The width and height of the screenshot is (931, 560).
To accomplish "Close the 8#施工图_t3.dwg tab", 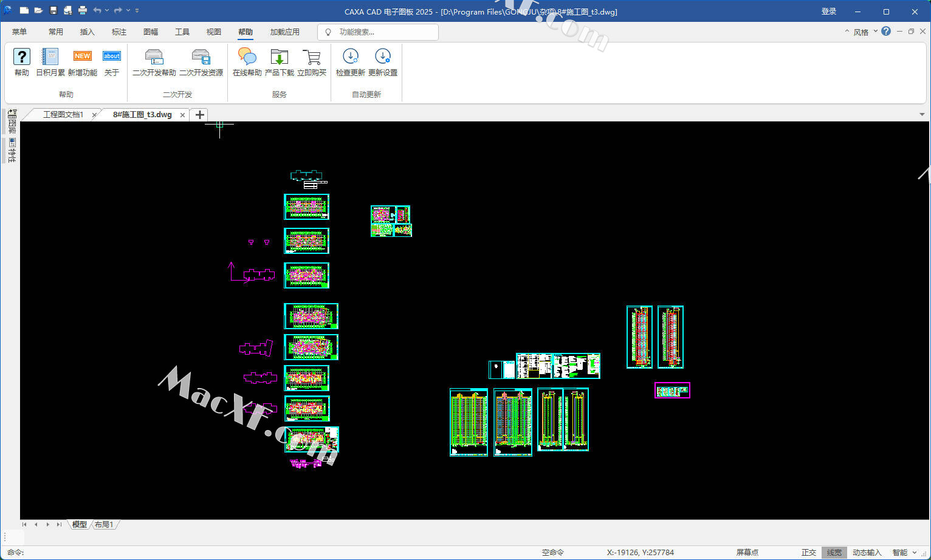I will [x=182, y=115].
